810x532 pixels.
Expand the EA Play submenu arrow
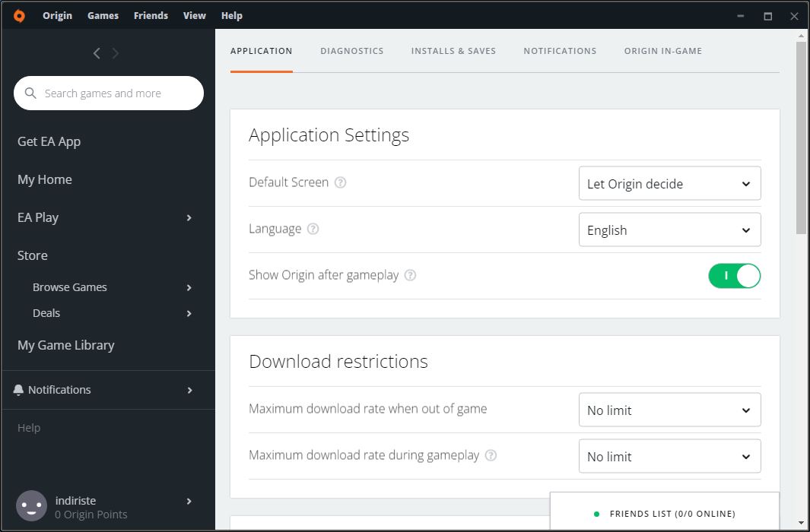pyautogui.click(x=189, y=218)
